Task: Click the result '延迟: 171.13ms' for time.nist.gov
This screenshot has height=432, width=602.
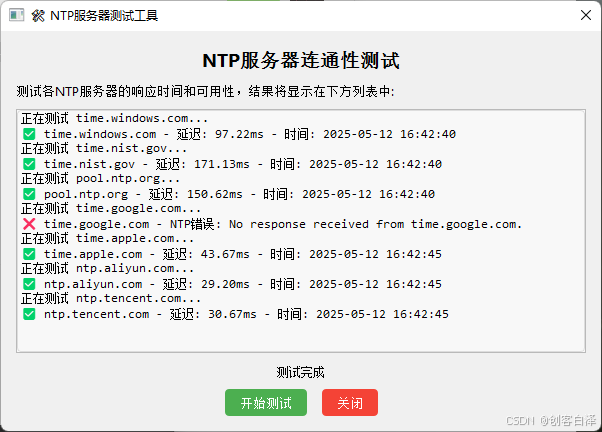Action: coord(202,164)
